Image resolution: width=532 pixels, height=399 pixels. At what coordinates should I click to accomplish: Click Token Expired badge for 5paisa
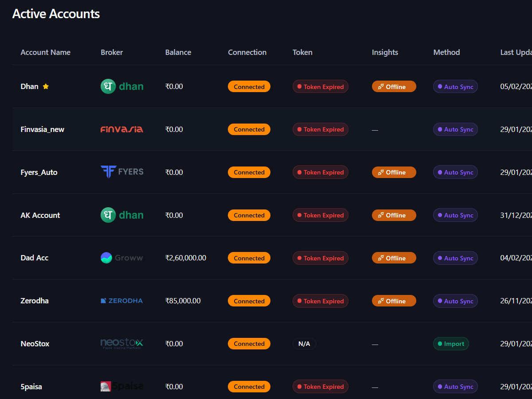pyautogui.click(x=320, y=386)
